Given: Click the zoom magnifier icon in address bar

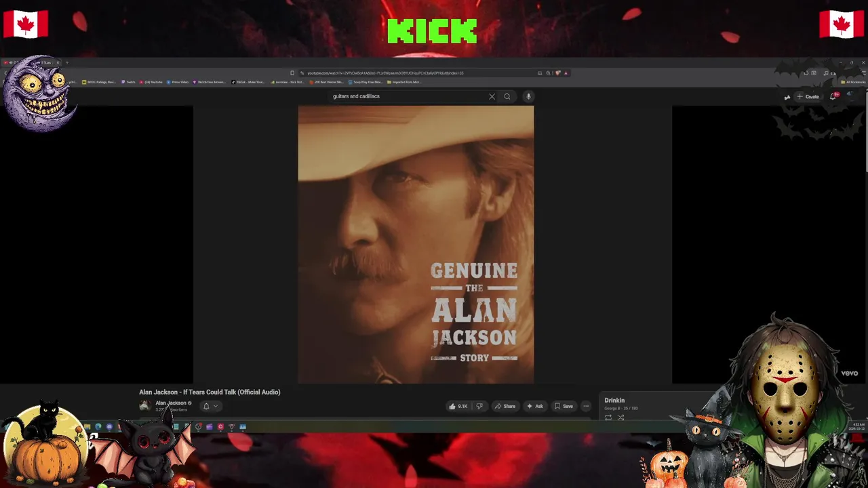Looking at the screenshot, I should pyautogui.click(x=548, y=73).
